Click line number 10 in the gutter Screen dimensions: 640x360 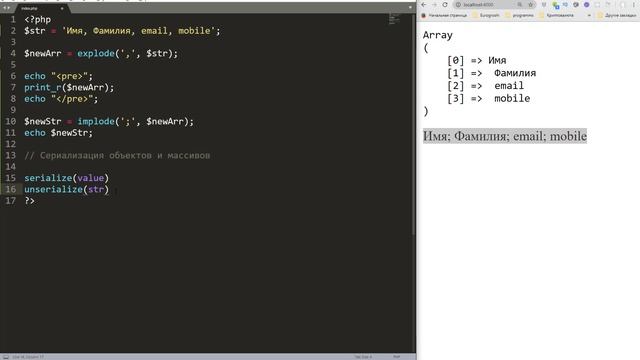pyautogui.click(x=10, y=121)
